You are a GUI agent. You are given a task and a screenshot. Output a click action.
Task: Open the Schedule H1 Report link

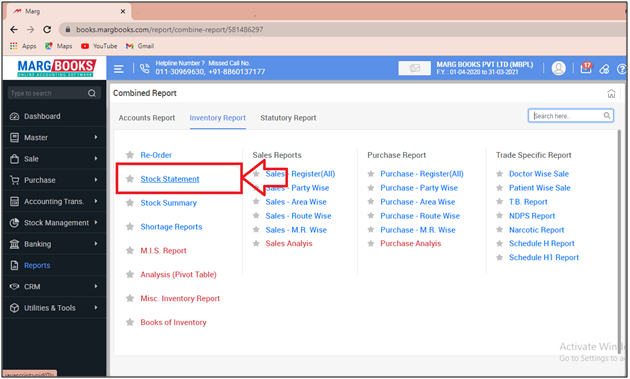point(544,258)
